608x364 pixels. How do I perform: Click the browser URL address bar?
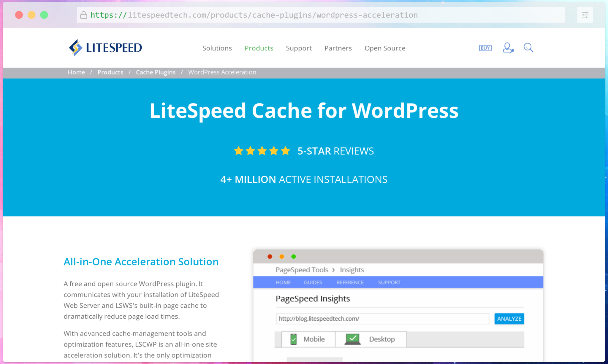[321, 15]
